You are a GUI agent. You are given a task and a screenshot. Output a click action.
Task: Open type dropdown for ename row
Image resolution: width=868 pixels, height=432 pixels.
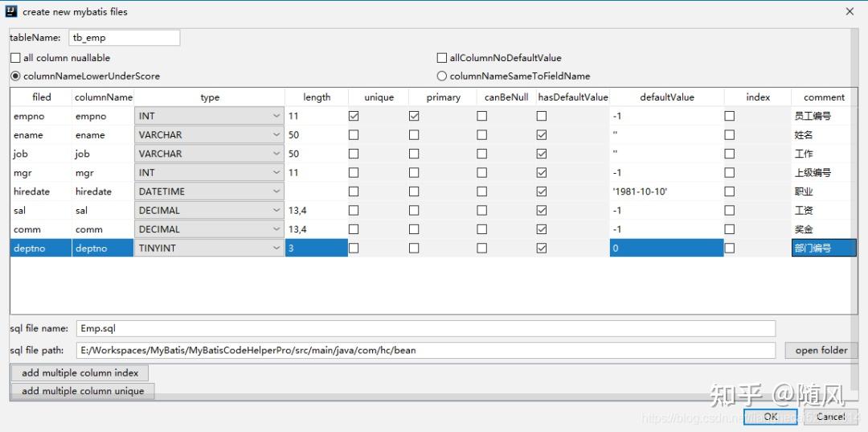click(x=209, y=134)
